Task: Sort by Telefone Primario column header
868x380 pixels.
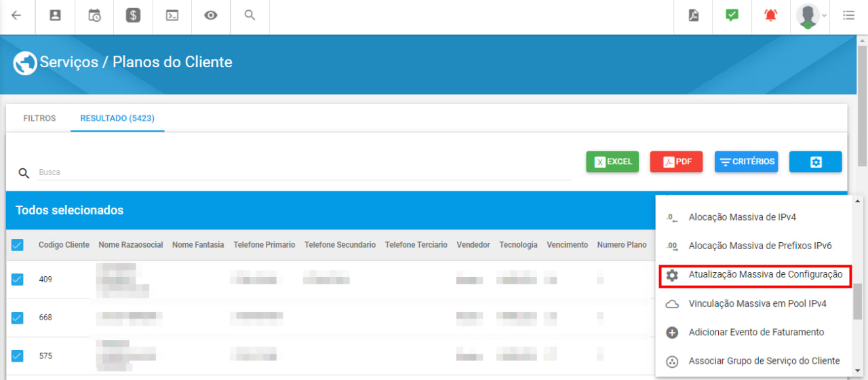Action: point(264,245)
